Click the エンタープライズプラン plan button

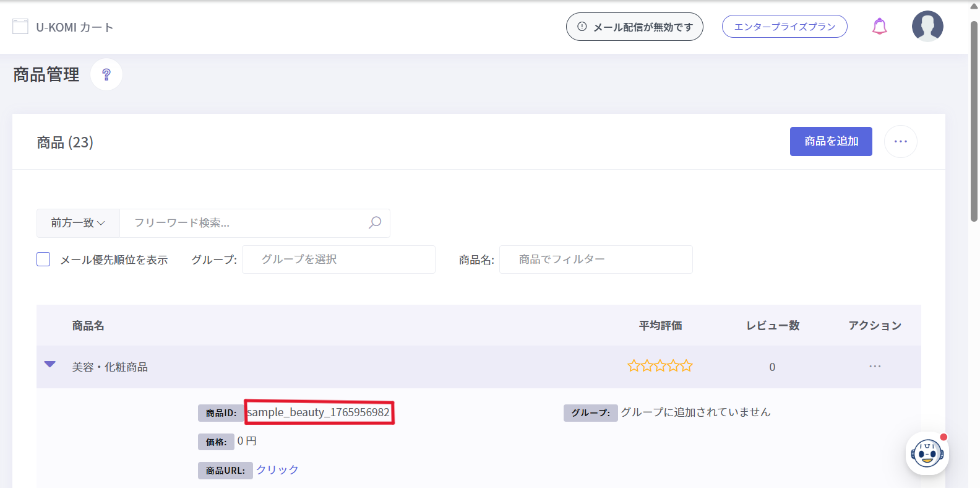784,27
